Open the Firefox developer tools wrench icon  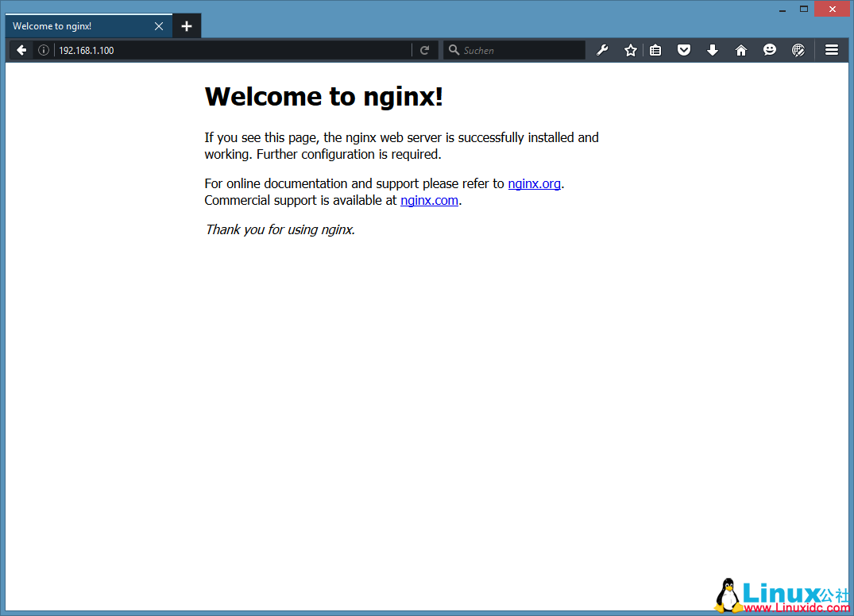click(x=602, y=49)
